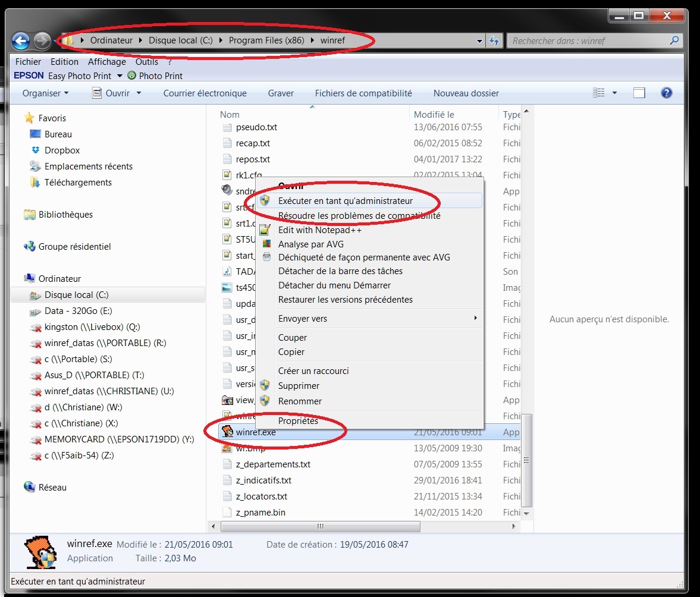Open the Organiser dropdown

click(x=46, y=93)
